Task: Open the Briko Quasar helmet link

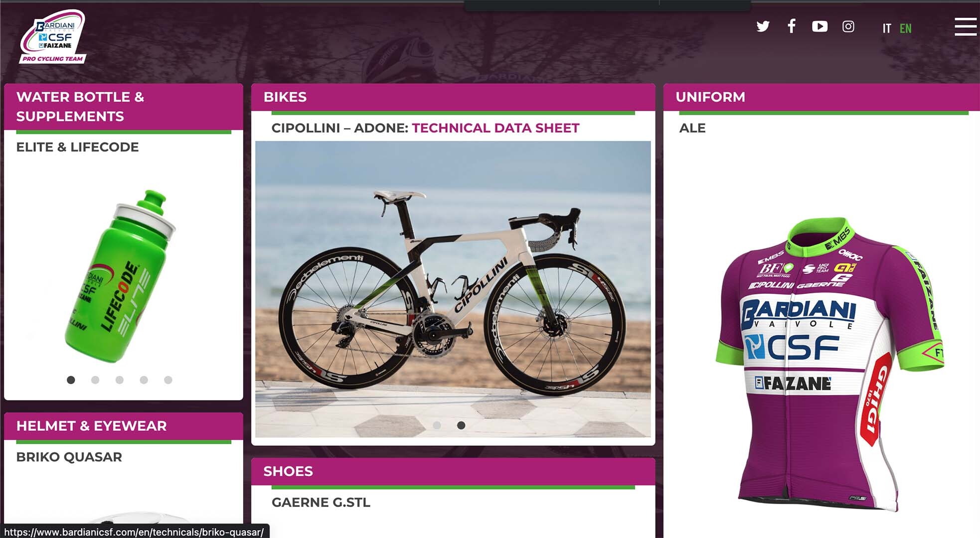Action: [x=69, y=457]
